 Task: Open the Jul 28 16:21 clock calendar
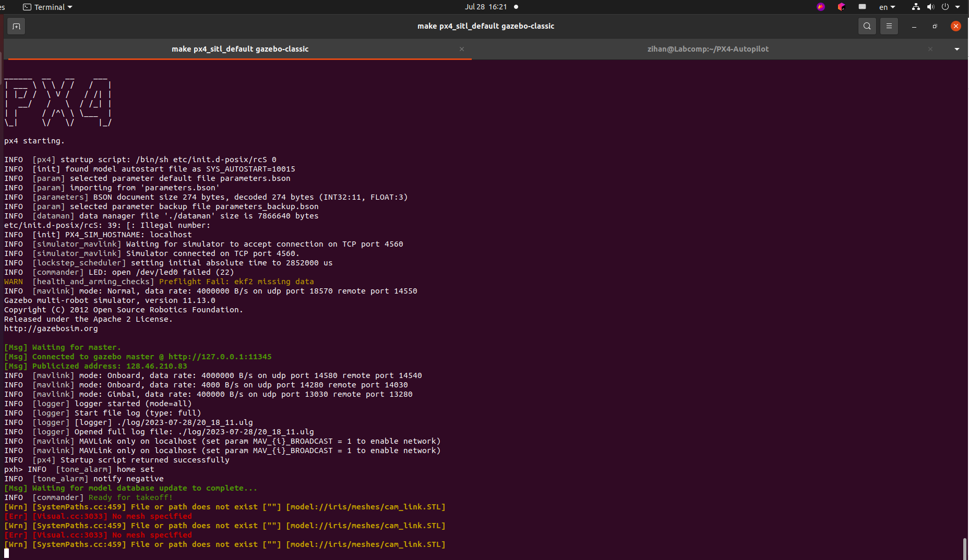click(486, 7)
